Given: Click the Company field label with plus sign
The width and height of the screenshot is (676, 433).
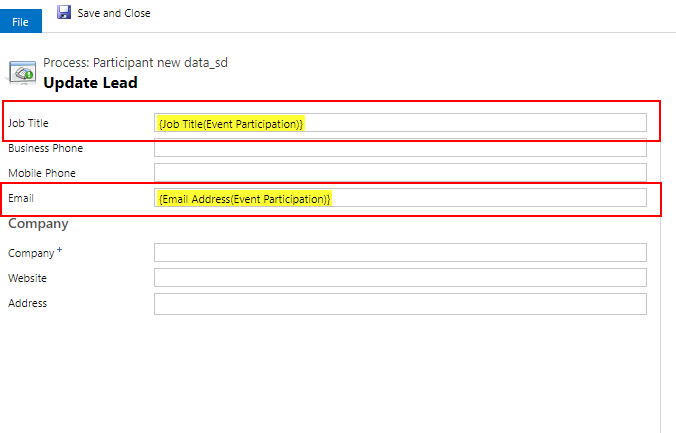Looking at the screenshot, I should 35,252.
